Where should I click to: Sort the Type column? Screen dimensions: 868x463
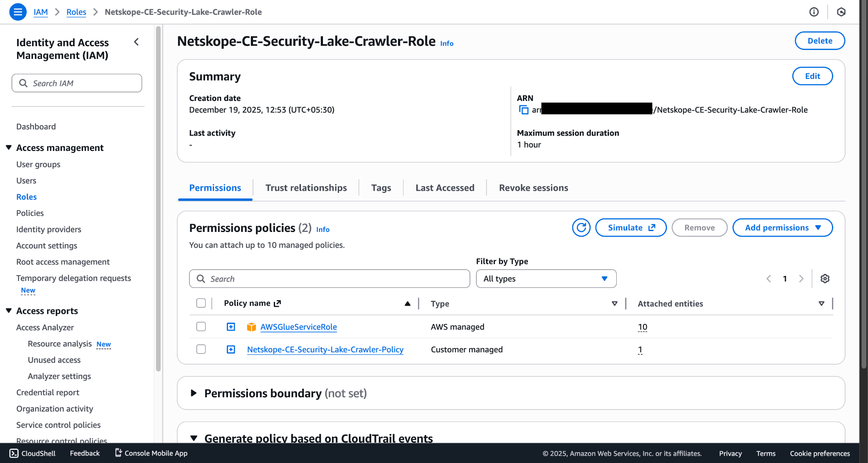pyautogui.click(x=615, y=304)
